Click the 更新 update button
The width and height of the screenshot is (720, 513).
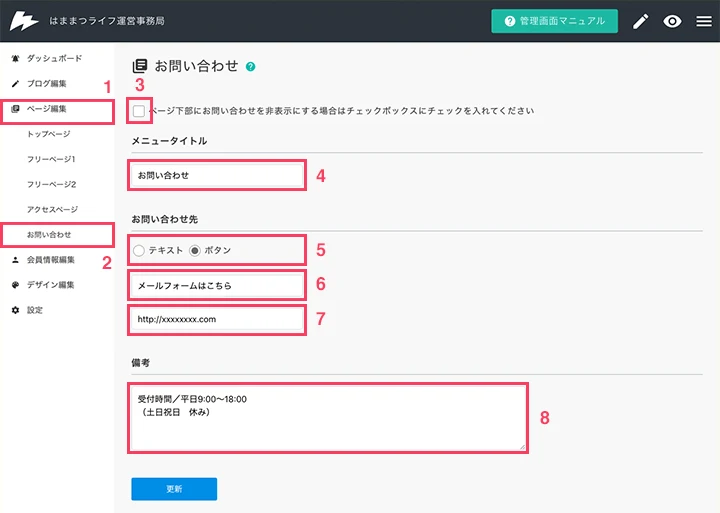pos(174,489)
